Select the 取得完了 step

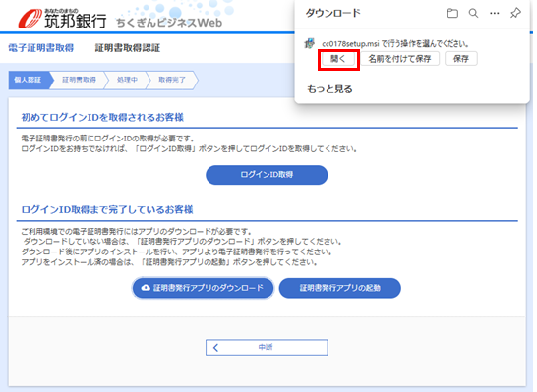pos(172,80)
